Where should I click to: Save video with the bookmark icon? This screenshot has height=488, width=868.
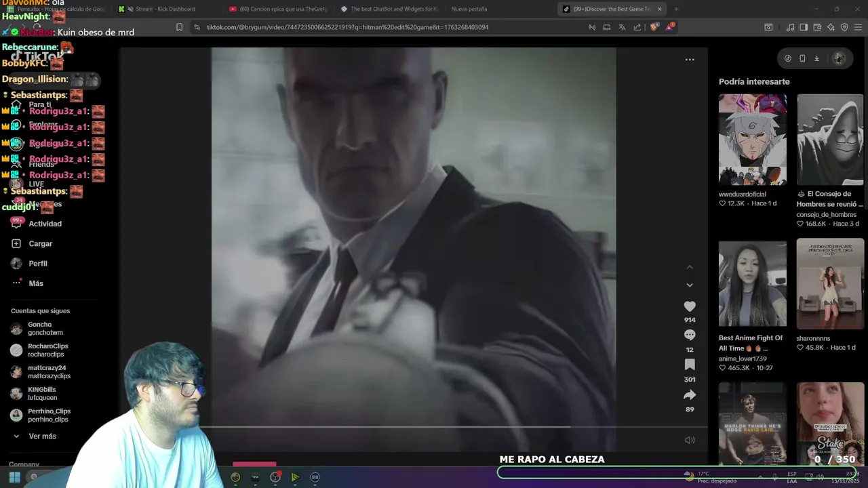click(690, 365)
